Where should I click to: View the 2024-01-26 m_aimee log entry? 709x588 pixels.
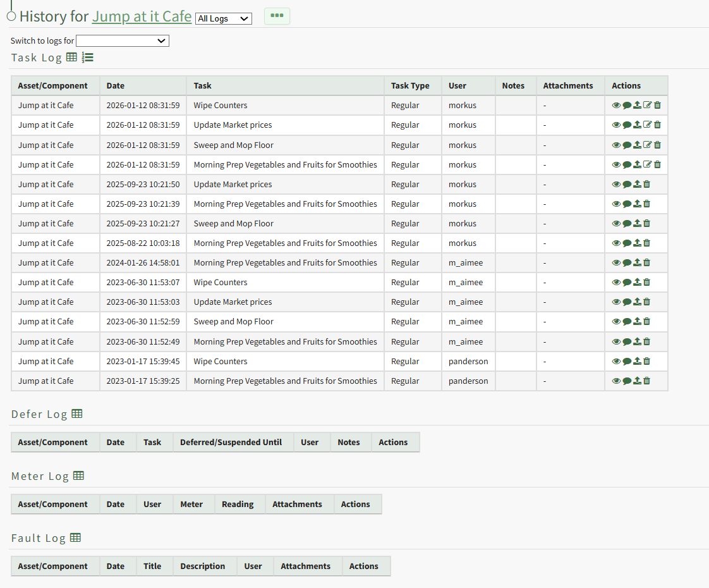click(616, 262)
